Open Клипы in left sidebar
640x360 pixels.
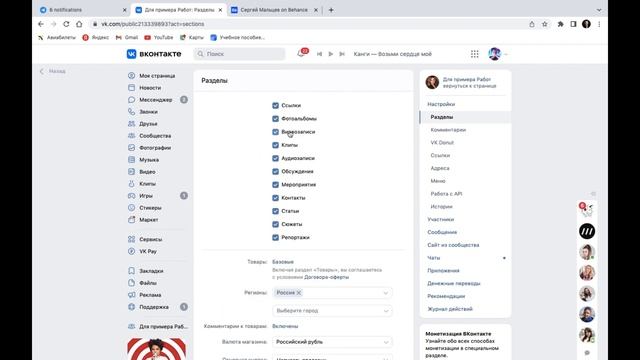pos(147,184)
